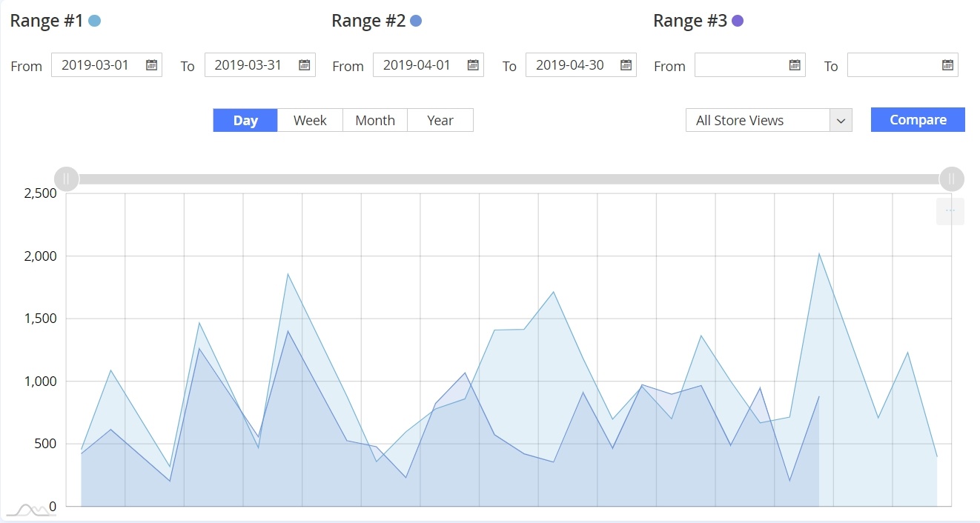Open calendar for Range #3 To date

pyautogui.click(x=947, y=65)
